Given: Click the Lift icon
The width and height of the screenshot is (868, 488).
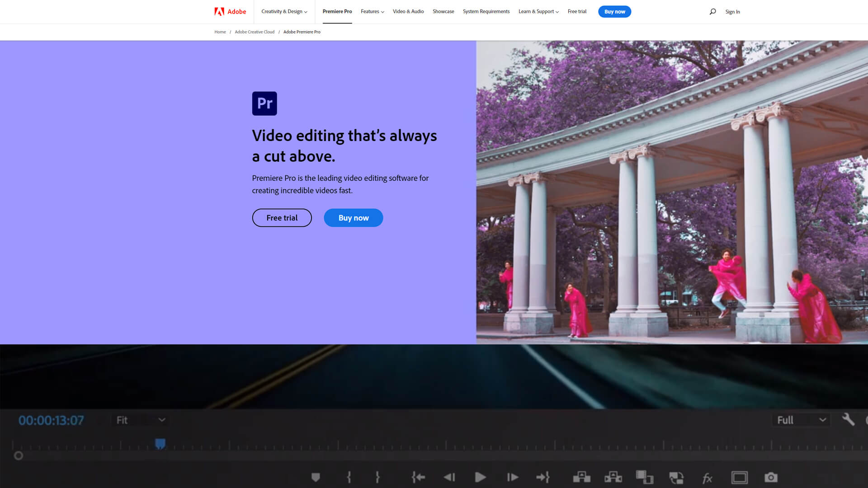Looking at the screenshot, I should pyautogui.click(x=582, y=477).
